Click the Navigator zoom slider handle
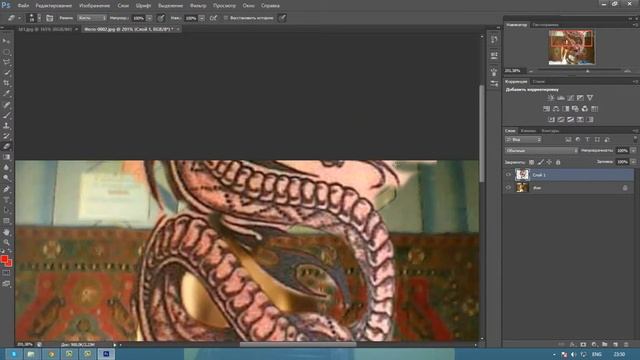 click(x=587, y=71)
